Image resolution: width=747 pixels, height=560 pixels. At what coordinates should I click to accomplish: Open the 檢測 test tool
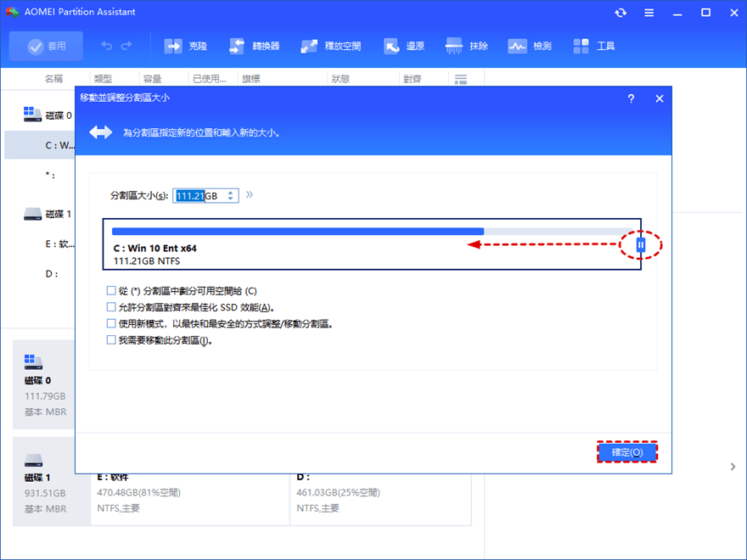(530, 46)
